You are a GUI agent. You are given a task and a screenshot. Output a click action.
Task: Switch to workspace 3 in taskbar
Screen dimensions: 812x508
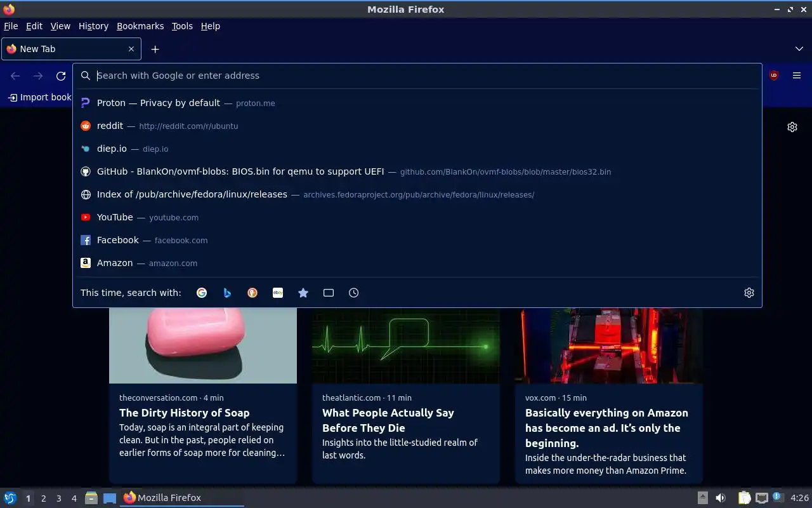click(x=58, y=498)
